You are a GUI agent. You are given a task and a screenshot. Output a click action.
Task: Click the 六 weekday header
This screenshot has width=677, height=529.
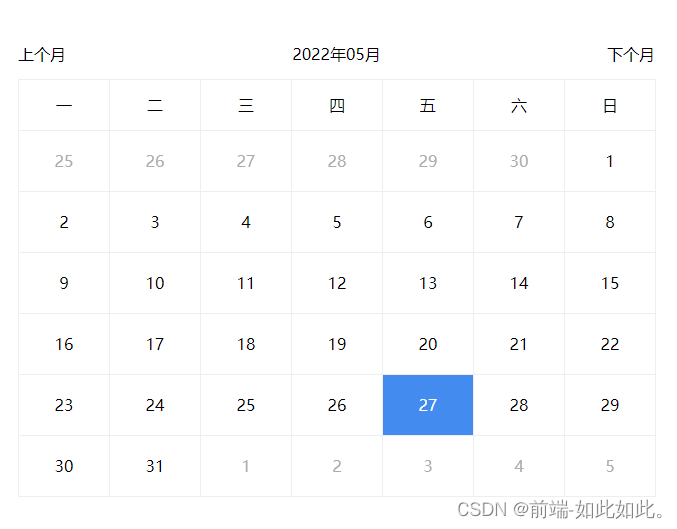point(519,105)
